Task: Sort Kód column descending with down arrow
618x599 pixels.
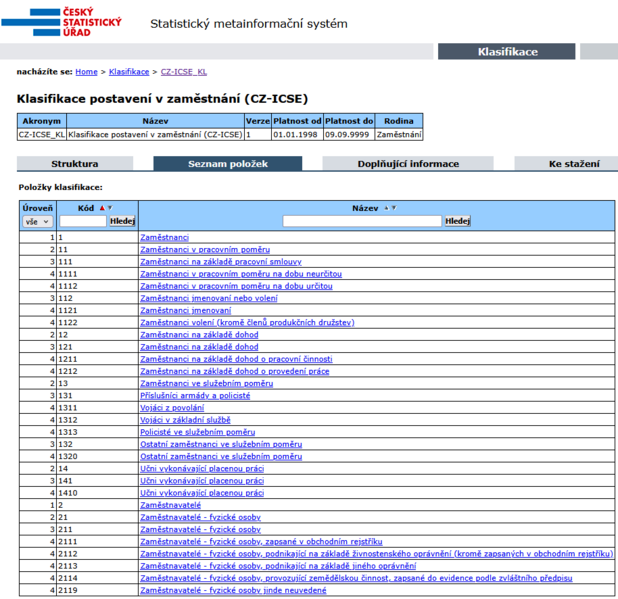Action: tap(110, 208)
